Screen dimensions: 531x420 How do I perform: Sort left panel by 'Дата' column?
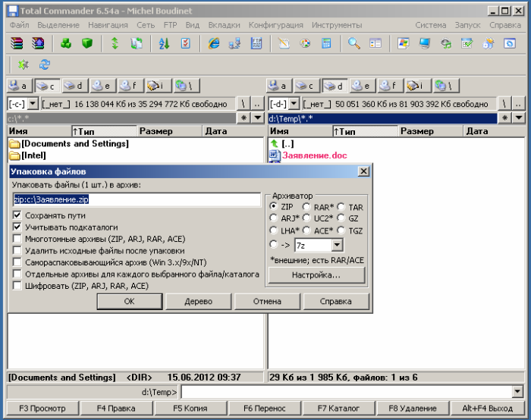[233, 131]
